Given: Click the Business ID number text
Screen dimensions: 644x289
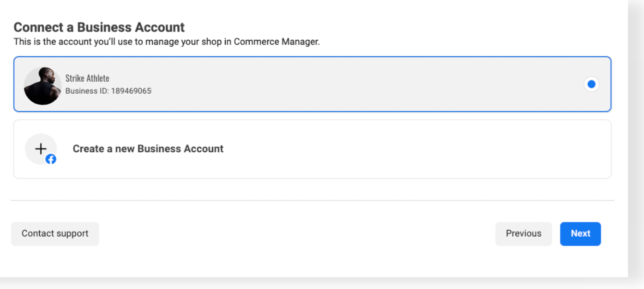Looking at the screenshot, I should click(131, 91).
